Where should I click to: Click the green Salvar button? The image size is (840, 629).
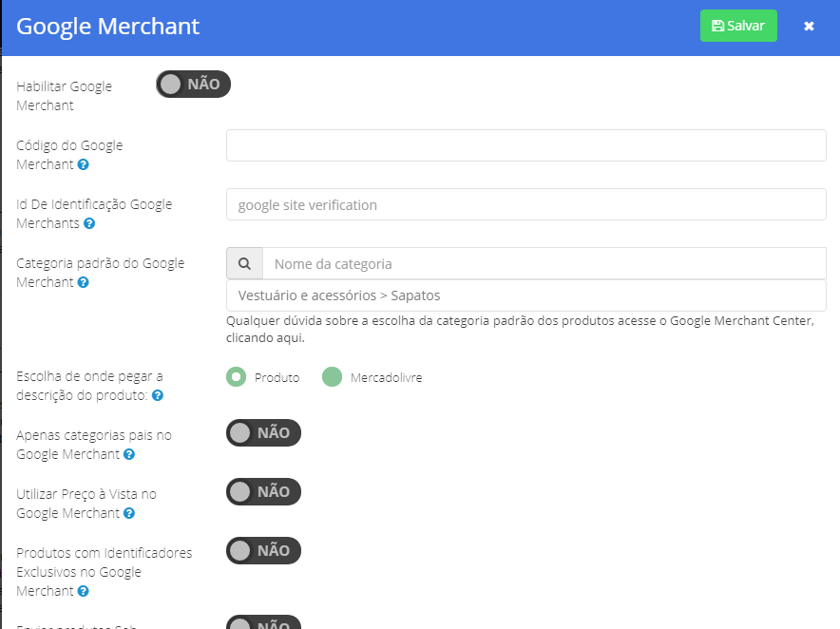click(738, 26)
